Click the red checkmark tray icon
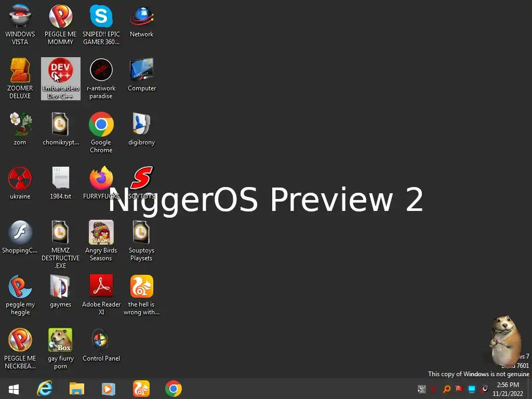The image size is (532, 399). (x=434, y=389)
